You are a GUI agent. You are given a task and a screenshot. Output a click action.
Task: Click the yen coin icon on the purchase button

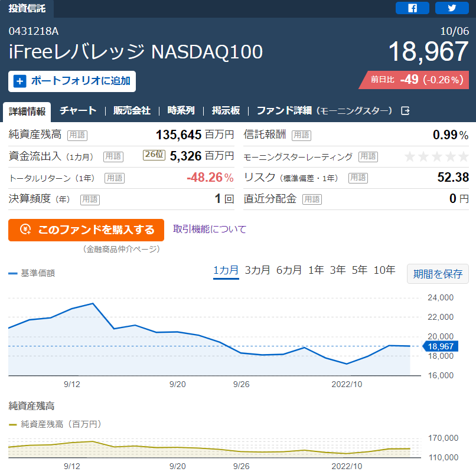[x=25, y=230]
